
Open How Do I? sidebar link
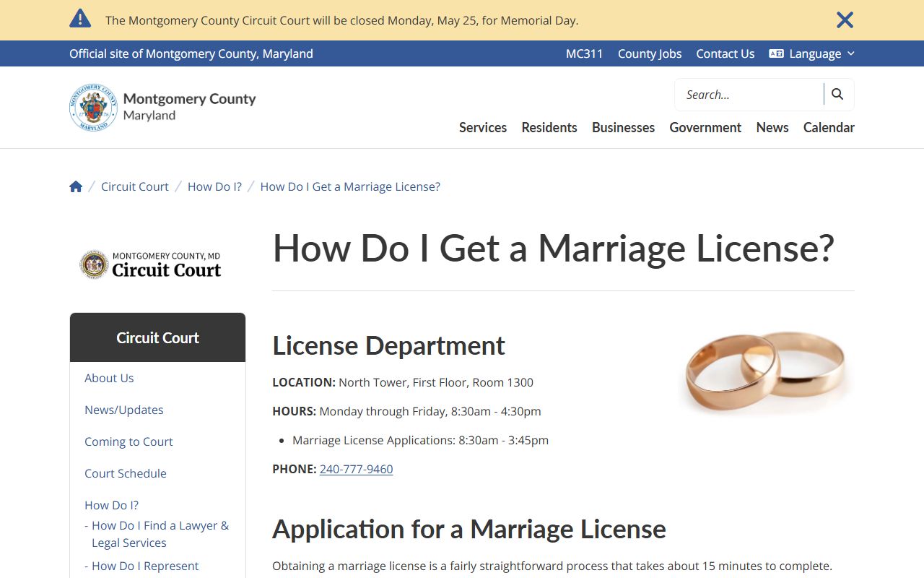tap(111, 505)
